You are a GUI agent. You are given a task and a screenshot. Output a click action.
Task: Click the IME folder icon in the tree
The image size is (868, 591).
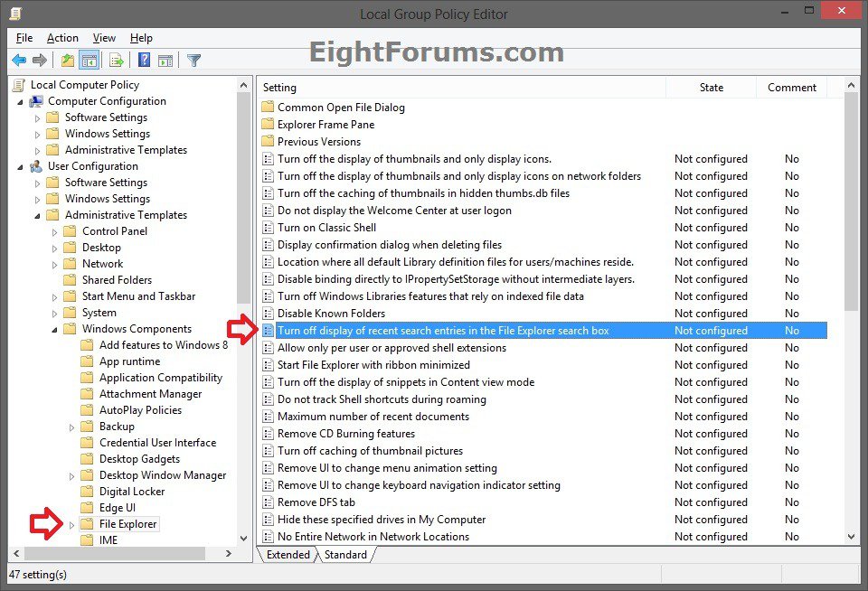point(87,539)
